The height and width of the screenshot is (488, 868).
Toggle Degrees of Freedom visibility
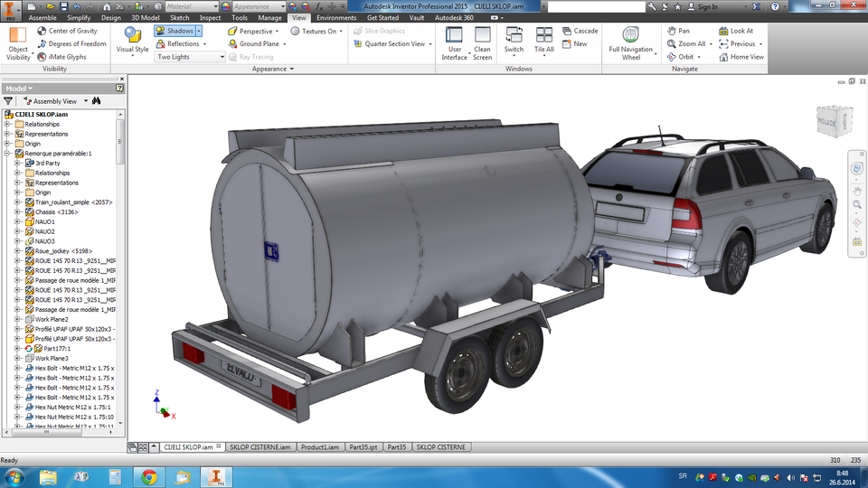pyautogui.click(x=42, y=43)
